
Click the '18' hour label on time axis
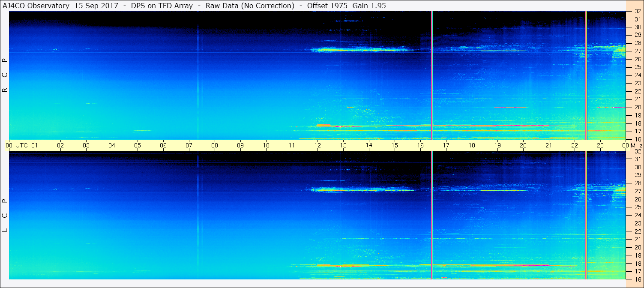click(x=472, y=145)
